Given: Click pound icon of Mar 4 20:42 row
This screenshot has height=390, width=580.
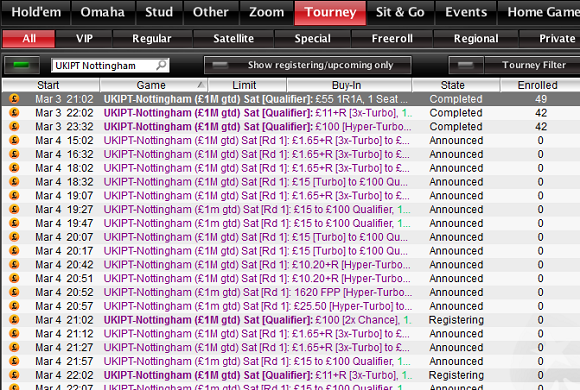Looking at the screenshot, I should tap(14, 265).
